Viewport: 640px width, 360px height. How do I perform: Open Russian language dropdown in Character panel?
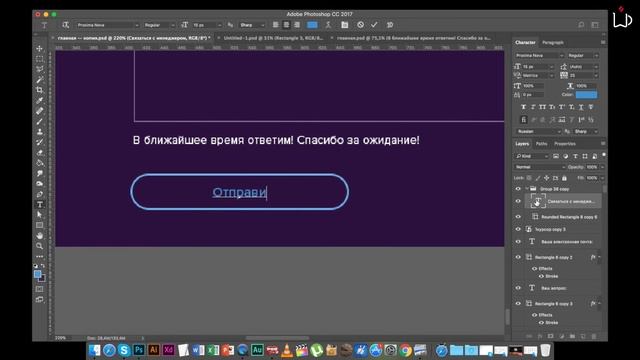[x=538, y=131]
